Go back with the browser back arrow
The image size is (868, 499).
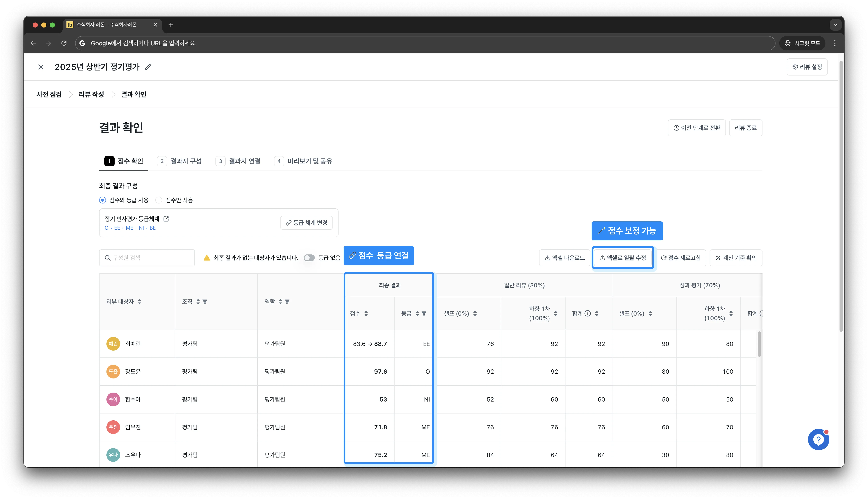point(33,43)
